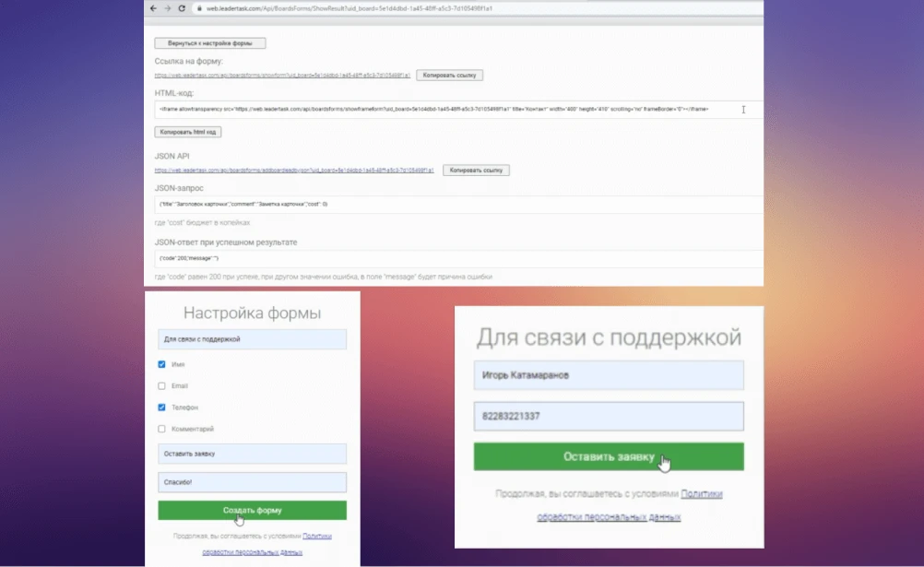This screenshot has width=924, height=567.
Task: Reload the page with the refresh icon
Action: coord(181,8)
